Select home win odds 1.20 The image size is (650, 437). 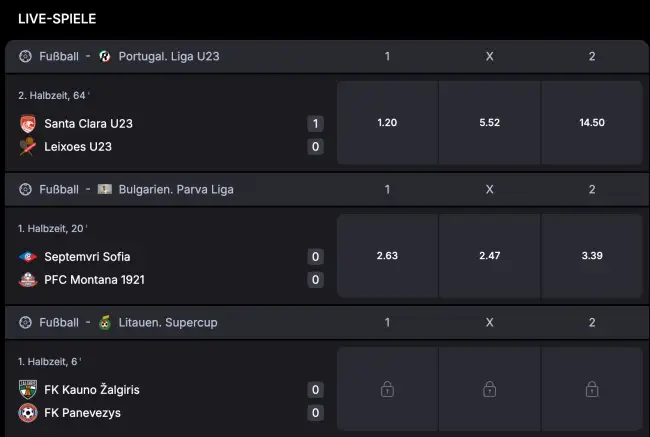click(387, 123)
